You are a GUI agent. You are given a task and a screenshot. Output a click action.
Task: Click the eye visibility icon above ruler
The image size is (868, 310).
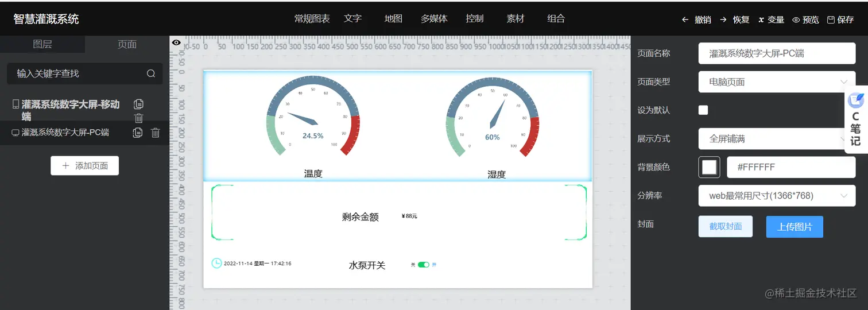(176, 42)
